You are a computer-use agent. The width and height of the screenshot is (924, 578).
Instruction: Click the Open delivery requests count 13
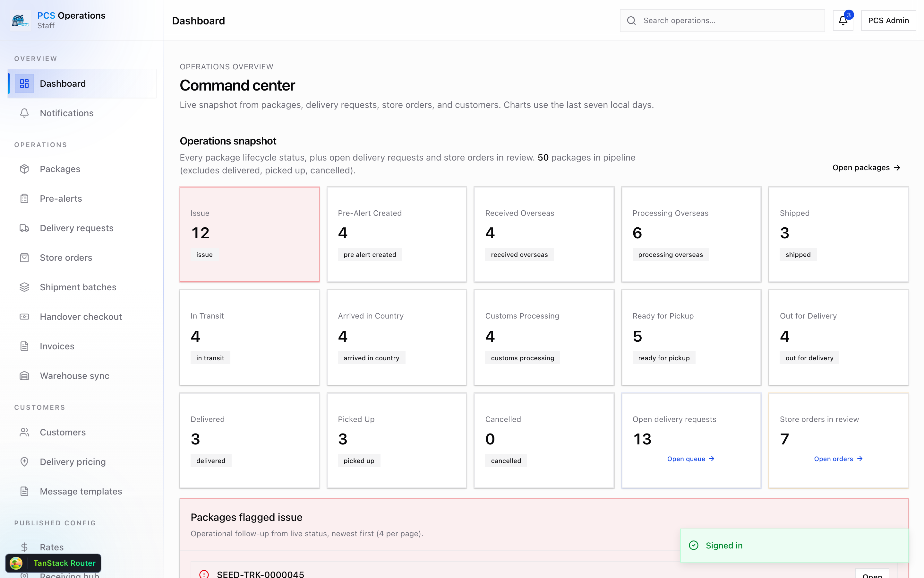coord(642,439)
